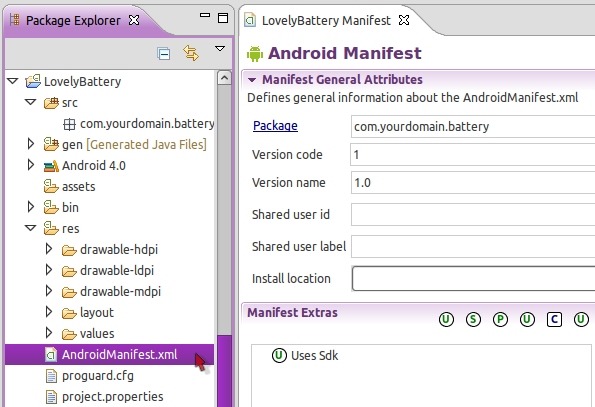This screenshot has height=407, width=595.
Task: Maximize the Package Explorer panel
Action: (x=223, y=17)
